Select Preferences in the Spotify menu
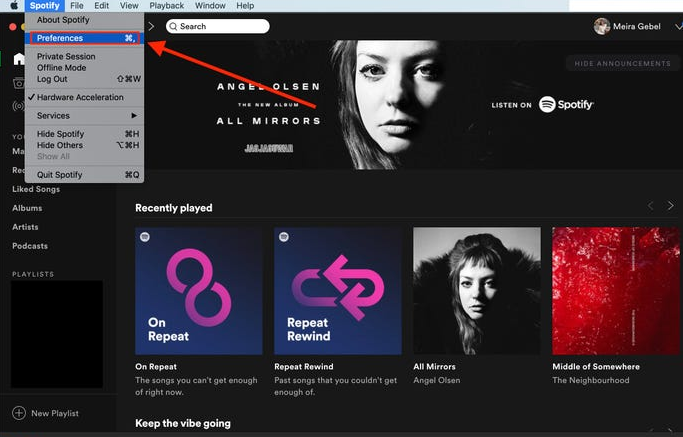683x437 pixels. point(85,38)
